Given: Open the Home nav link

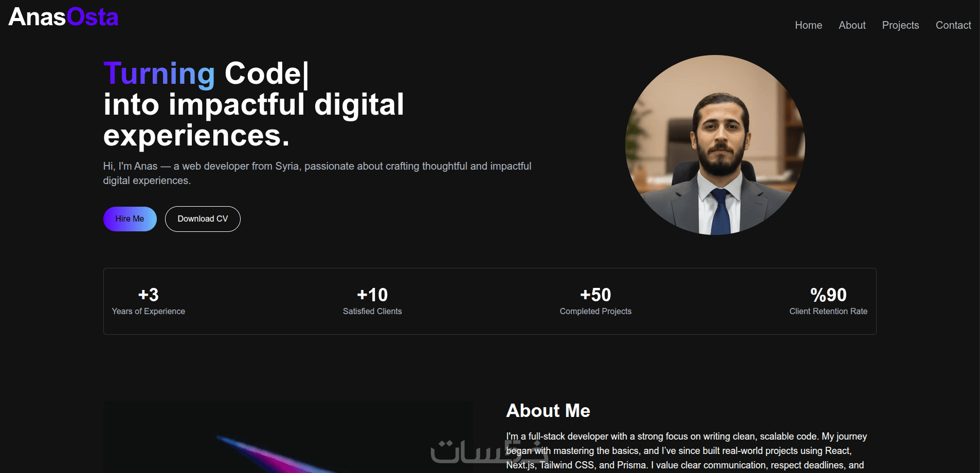Looking at the screenshot, I should tap(808, 25).
